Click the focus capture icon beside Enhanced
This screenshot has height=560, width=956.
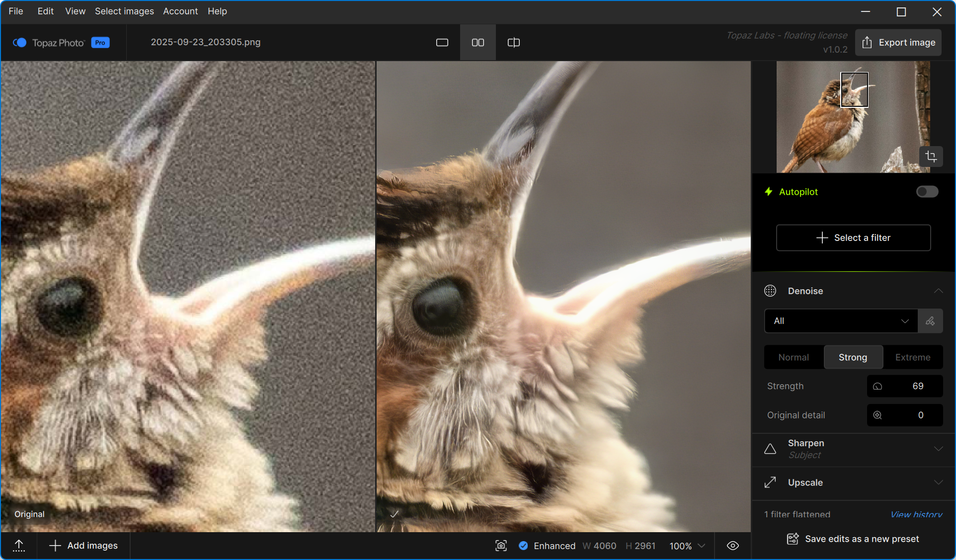pyautogui.click(x=501, y=546)
